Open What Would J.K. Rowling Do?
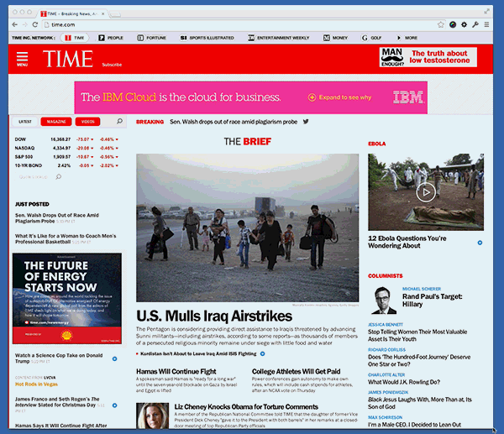This screenshot has width=504, height=434. click(x=404, y=382)
